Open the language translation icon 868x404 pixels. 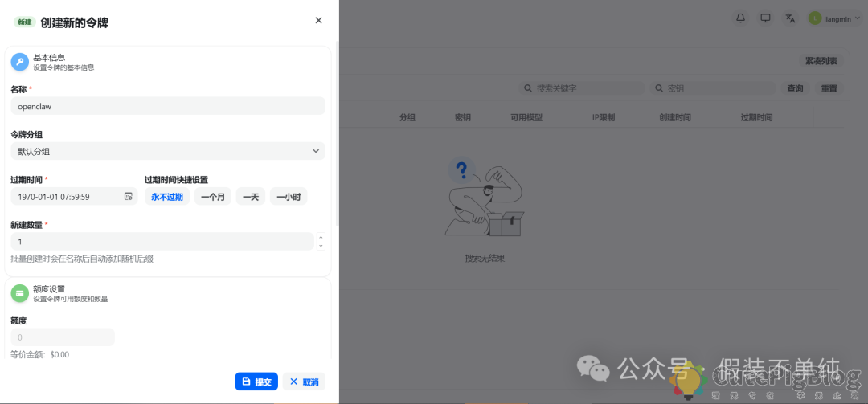pyautogui.click(x=791, y=18)
